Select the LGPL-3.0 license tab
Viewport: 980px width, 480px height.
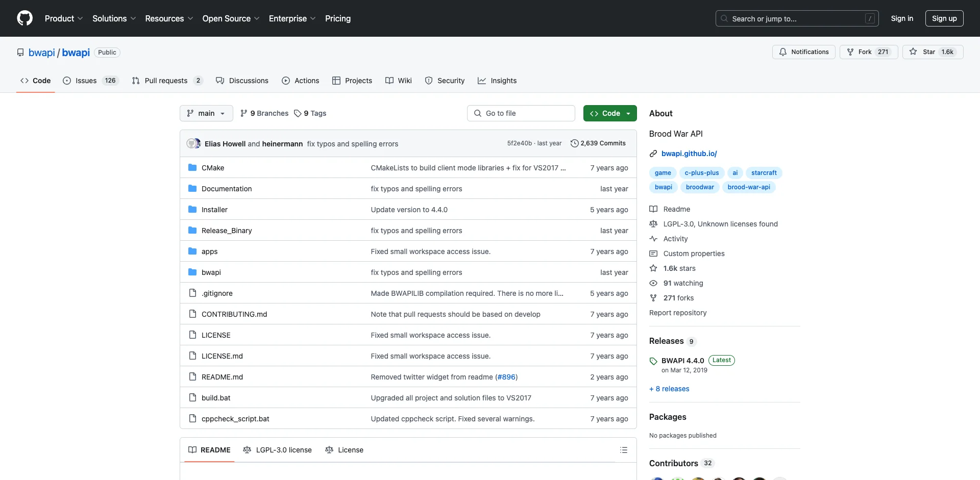[277, 450]
